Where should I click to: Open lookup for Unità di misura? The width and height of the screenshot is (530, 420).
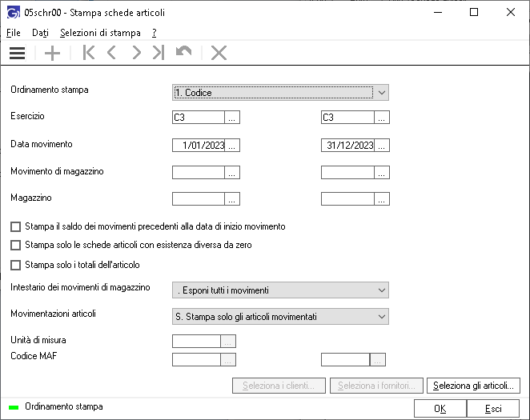tap(228, 341)
